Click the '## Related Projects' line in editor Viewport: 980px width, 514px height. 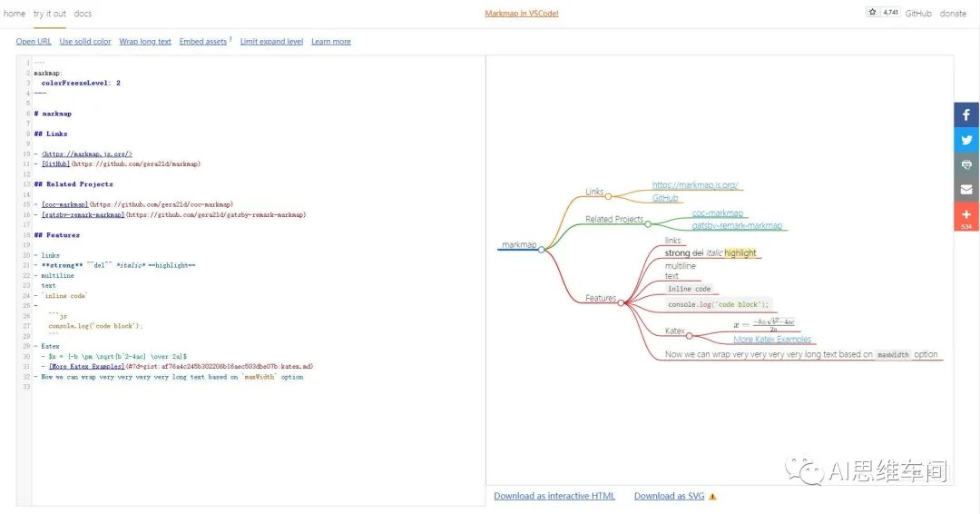[73, 184]
